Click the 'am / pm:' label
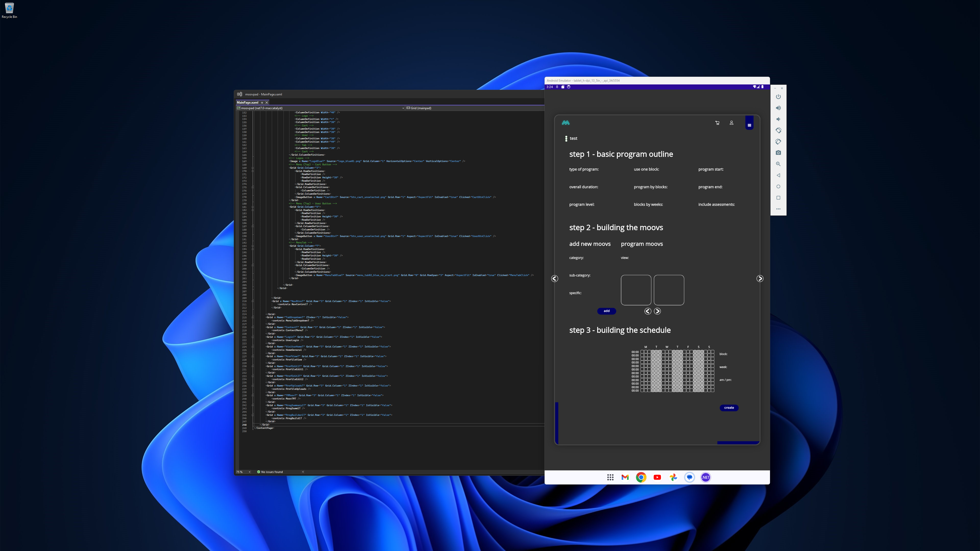Screen dimensions: 980x551 [x=726, y=380]
